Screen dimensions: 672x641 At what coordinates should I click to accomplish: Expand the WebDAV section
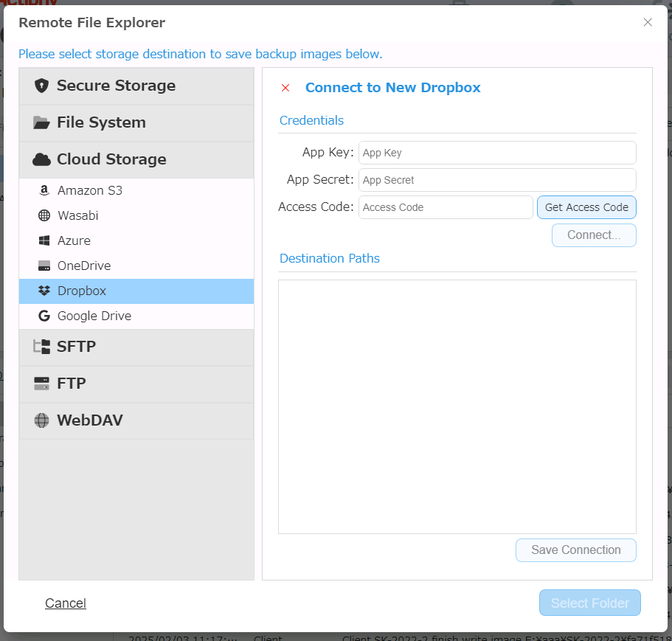point(90,420)
